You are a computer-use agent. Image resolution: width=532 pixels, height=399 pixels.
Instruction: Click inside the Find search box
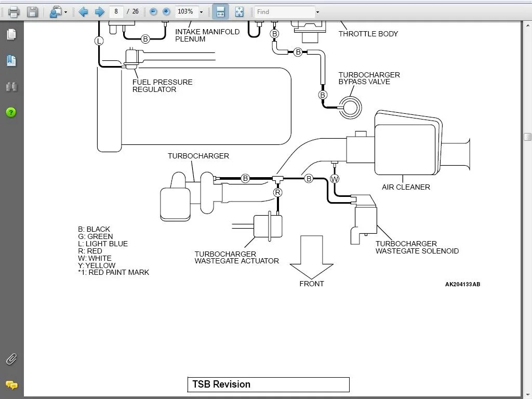284,12
